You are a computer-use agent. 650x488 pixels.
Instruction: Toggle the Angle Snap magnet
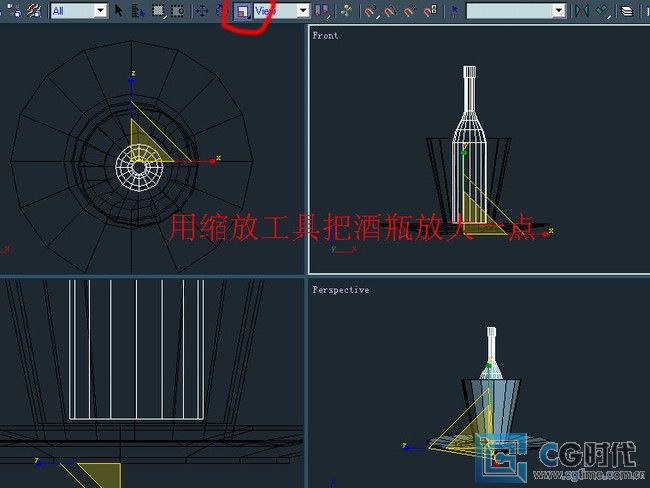click(x=390, y=11)
